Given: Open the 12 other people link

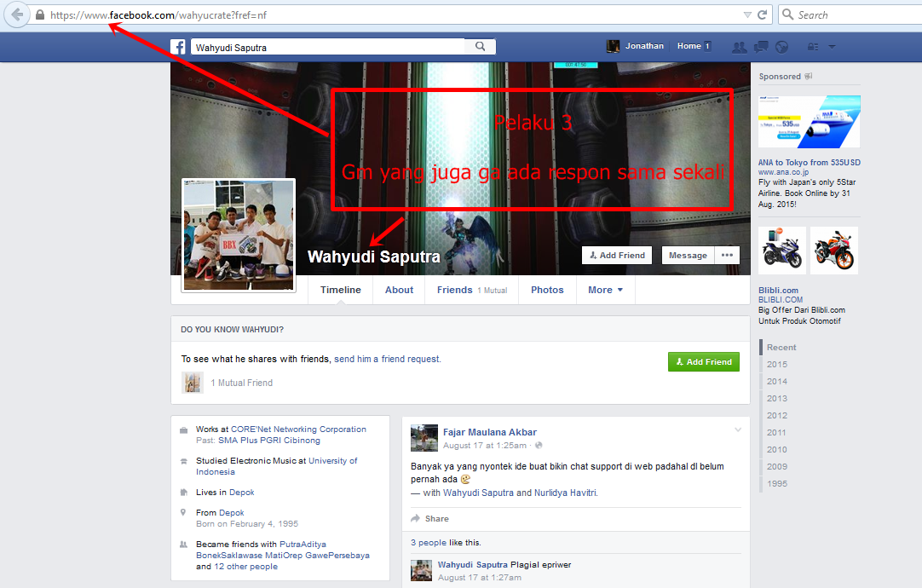Looking at the screenshot, I should tap(245, 566).
